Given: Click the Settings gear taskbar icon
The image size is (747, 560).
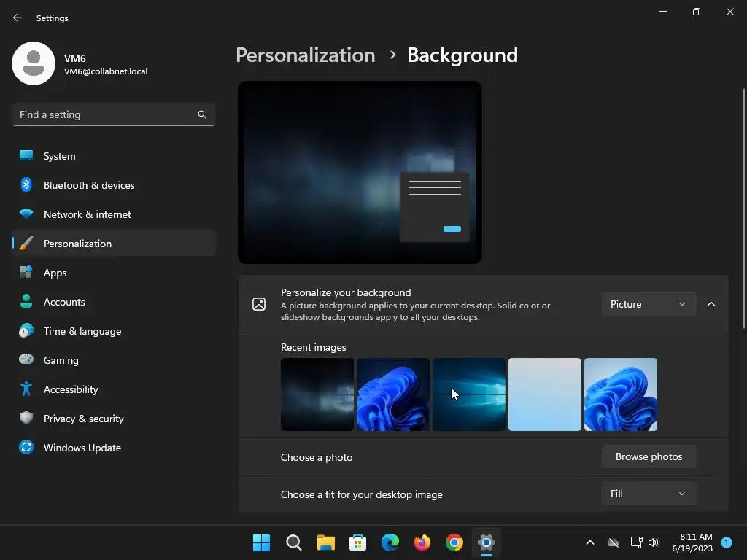Looking at the screenshot, I should click(487, 542).
